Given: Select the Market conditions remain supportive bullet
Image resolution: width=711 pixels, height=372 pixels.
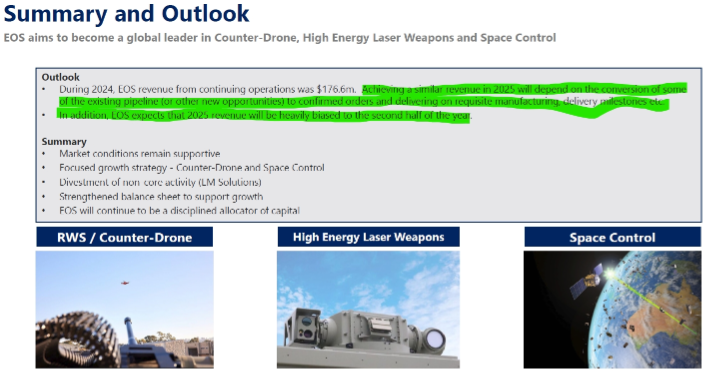Looking at the screenshot, I should point(140,154).
